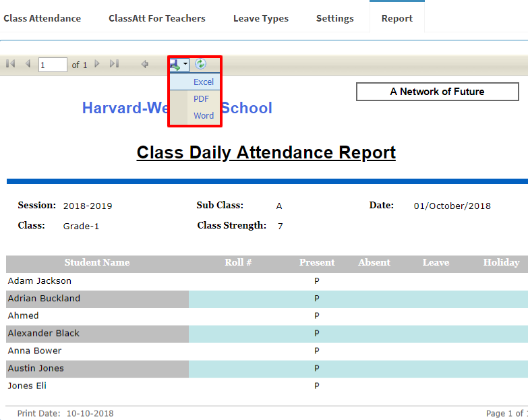This screenshot has width=528, height=420.
Task: Click the Class Daily Attendance Report title
Action: pyautogui.click(x=266, y=152)
